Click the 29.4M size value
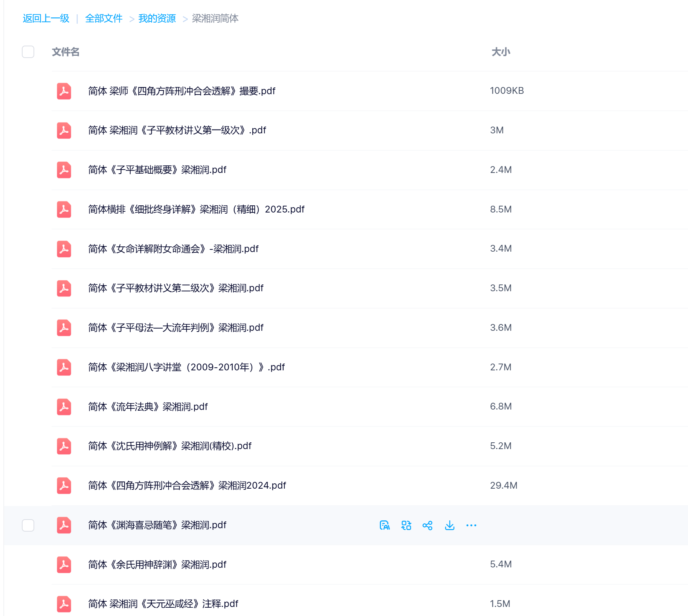688x616 pixels. (503, 486)
